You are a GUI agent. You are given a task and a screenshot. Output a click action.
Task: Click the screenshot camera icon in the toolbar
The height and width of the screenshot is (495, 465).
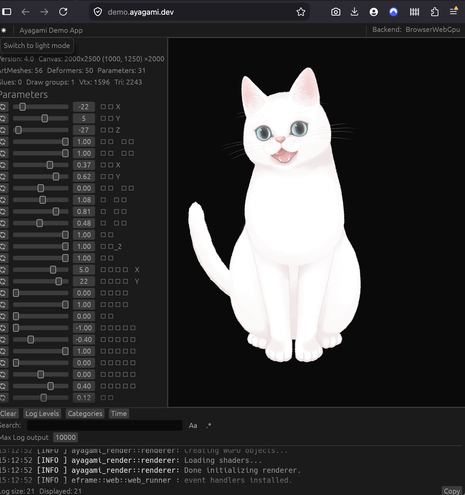[x=335, y=12]
